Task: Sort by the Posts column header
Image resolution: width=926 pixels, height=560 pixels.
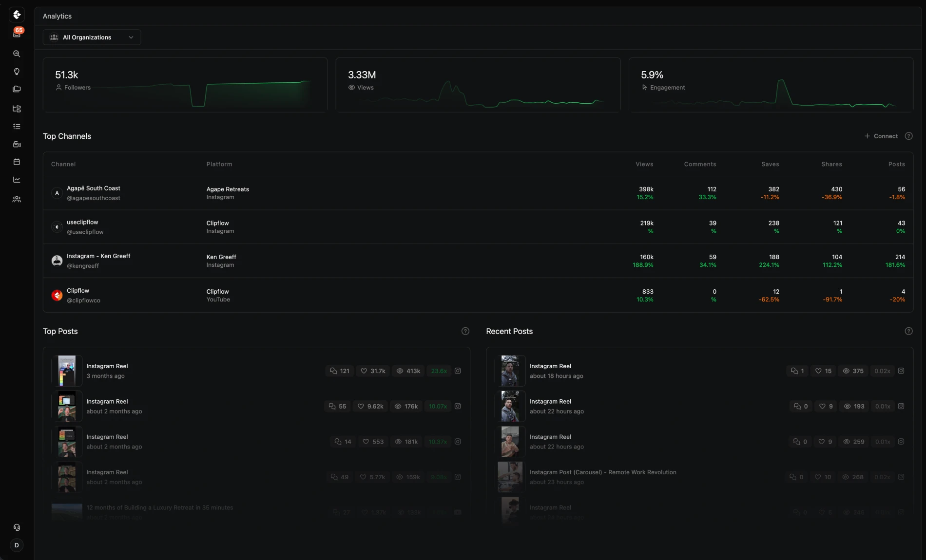Action: tap(896, 164)
